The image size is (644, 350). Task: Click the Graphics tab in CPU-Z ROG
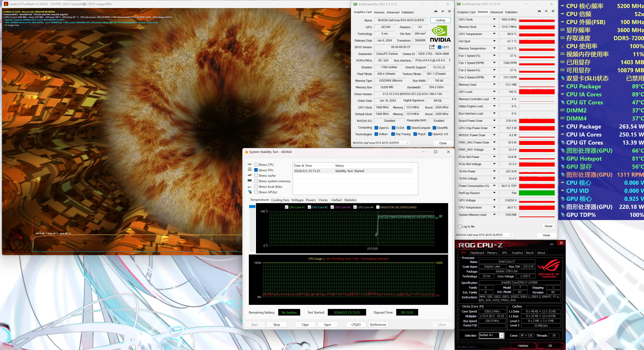(517, 253)
